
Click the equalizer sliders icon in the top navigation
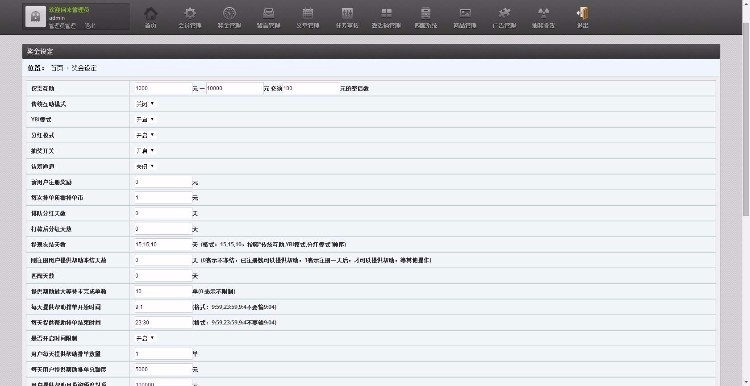tap(347, 13)
